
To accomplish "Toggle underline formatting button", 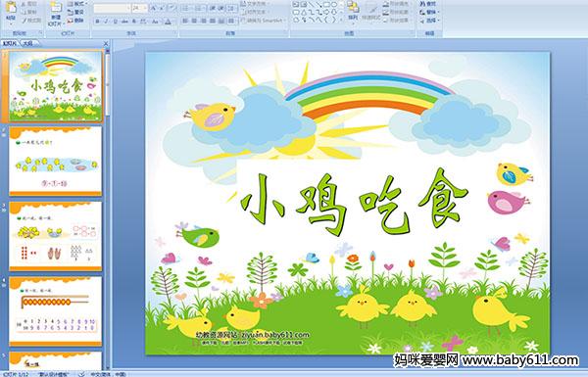I will (x=115, y=23).
